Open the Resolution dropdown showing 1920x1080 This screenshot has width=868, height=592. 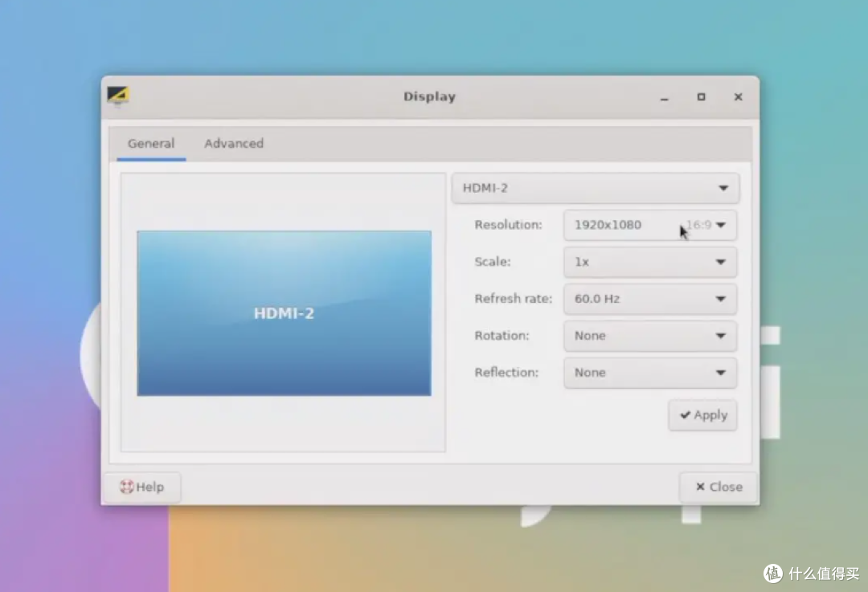coord(650,225)
